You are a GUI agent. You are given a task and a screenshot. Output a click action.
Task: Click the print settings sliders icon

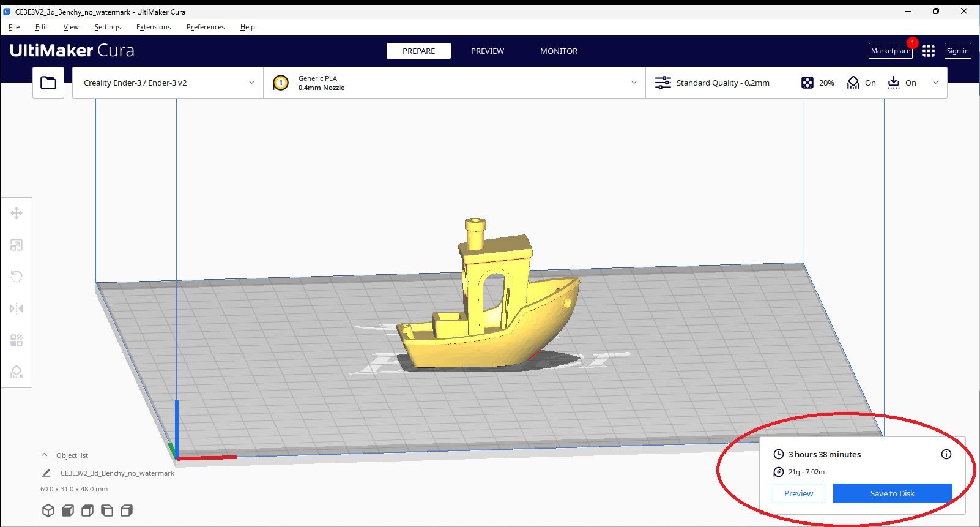[663, 83]
